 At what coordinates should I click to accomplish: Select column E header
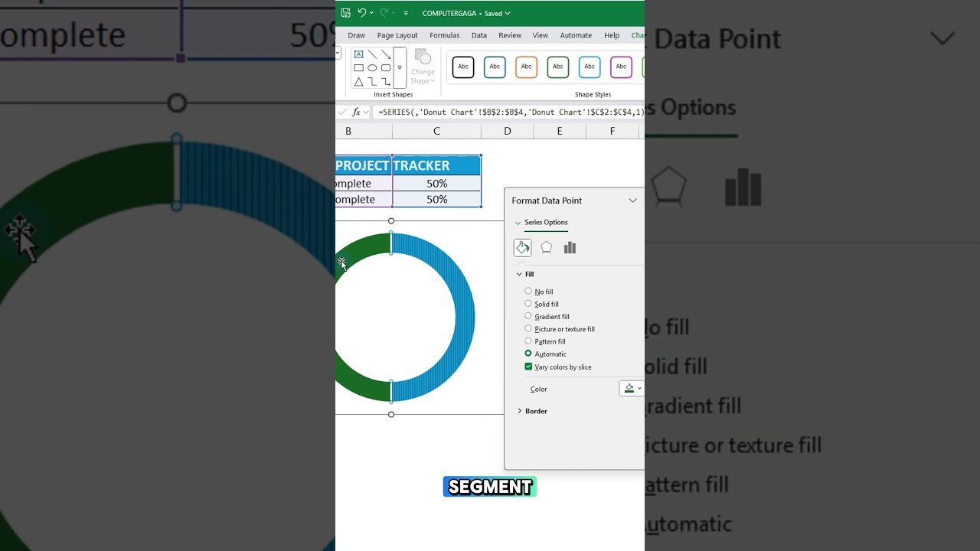click(x=560, y=132)
